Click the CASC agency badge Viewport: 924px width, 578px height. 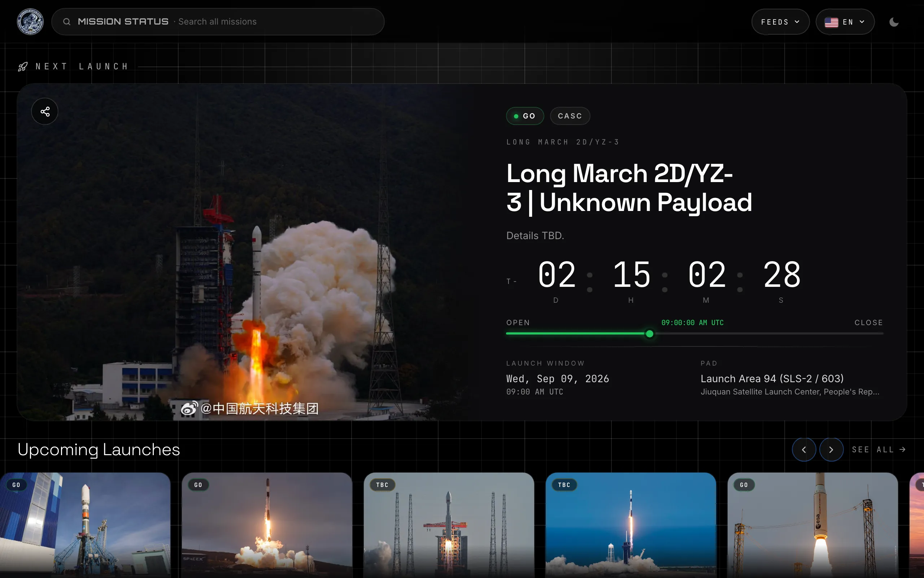[x=570, y=116]
